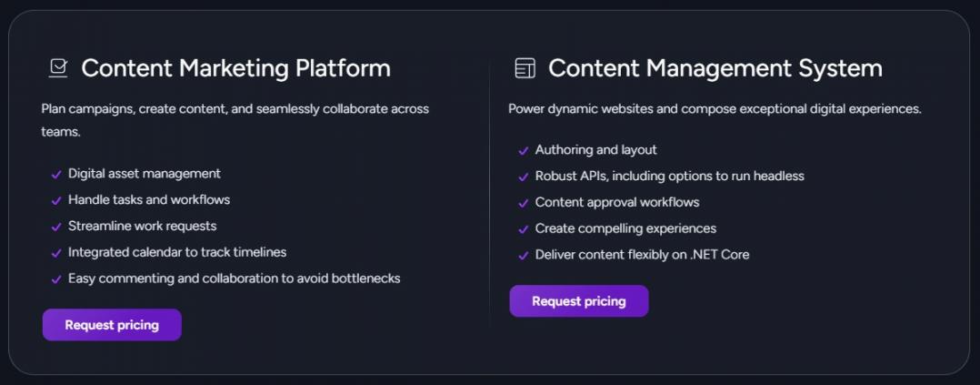Select Easy commenting and collaboration item
Viewport: 980px width, 385px height.
[234, 279]
